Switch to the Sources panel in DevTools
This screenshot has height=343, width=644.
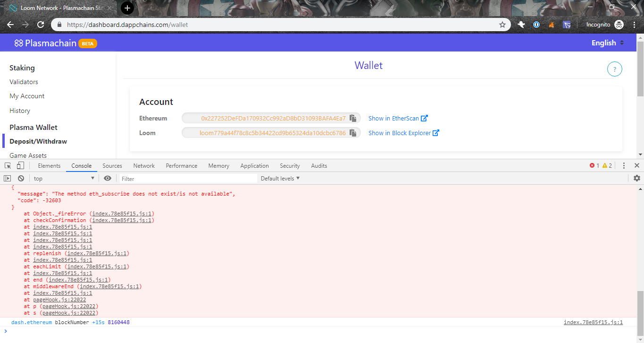point(112,165)
